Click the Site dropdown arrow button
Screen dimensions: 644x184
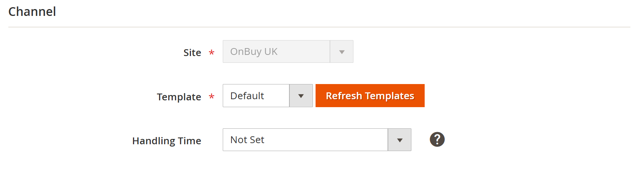[342, 52]
